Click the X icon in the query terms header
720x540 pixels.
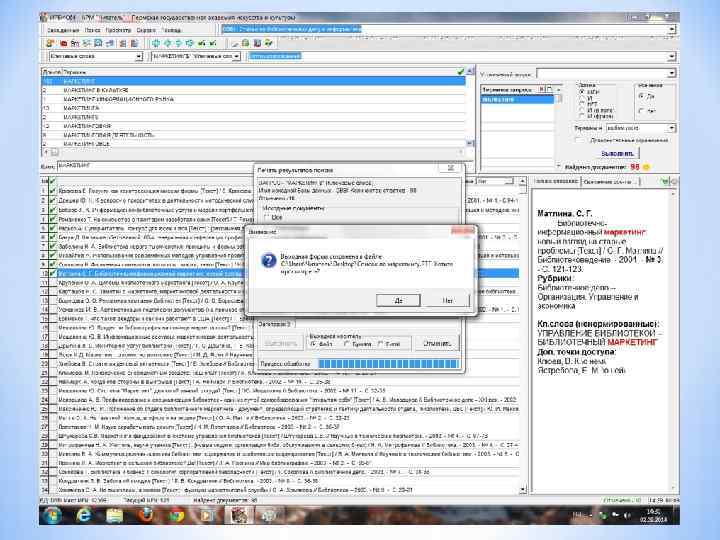click(x=541, y=89)
